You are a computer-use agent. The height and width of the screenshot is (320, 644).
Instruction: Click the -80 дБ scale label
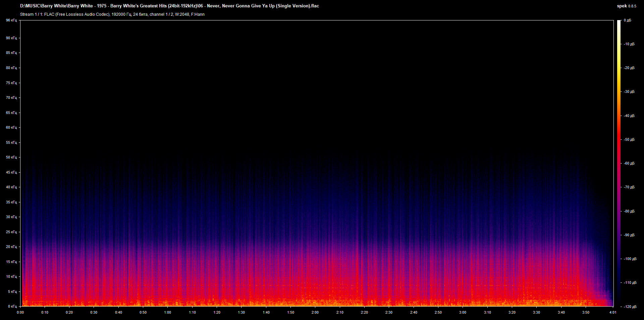click(x=629, y=211)
